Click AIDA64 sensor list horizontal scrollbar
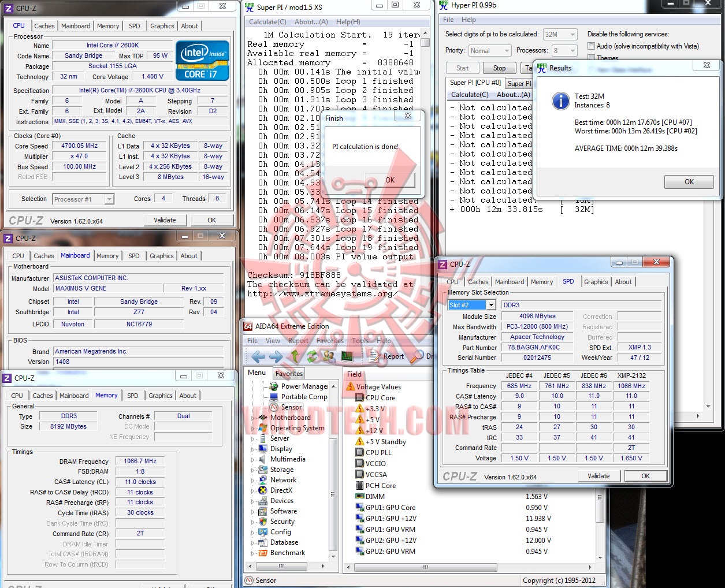Viewport: 725px width, 588px height. 470,567
